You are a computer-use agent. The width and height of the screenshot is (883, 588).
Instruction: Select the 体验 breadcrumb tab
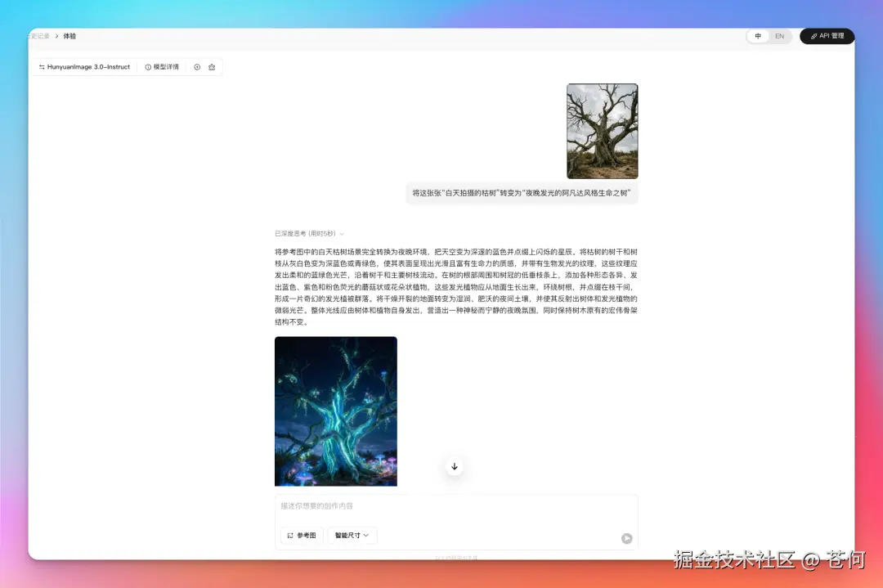coord(69,36)
